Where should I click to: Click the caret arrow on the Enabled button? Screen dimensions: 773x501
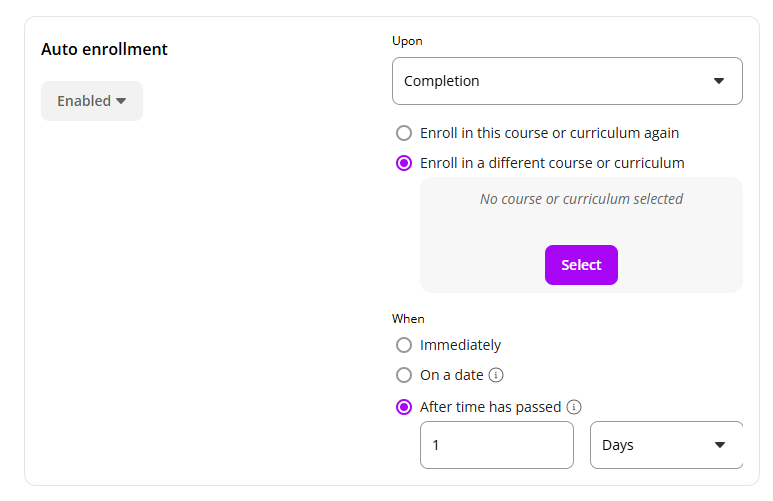(121, 101)
